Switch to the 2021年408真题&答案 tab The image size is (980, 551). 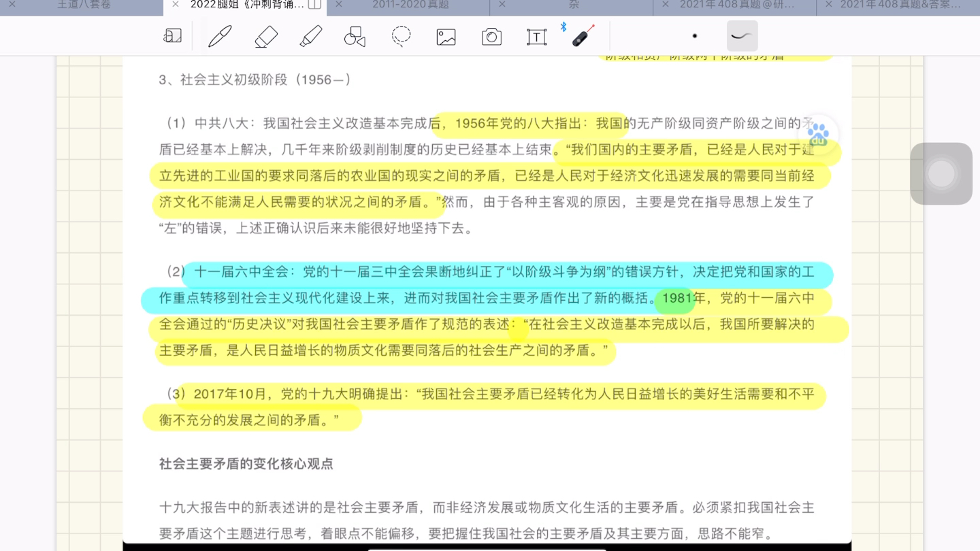(900, 5)
